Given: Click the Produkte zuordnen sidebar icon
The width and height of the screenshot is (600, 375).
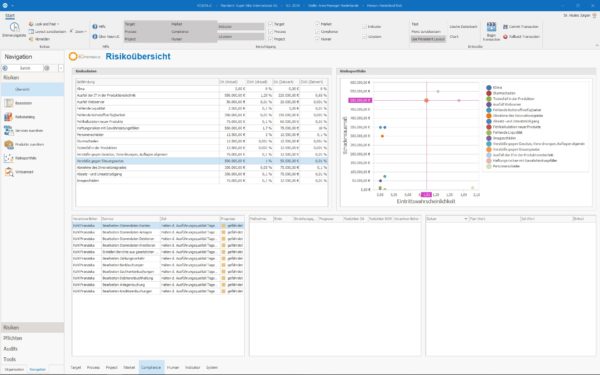Looking at the screenshot, I should (x=8, y=144).
